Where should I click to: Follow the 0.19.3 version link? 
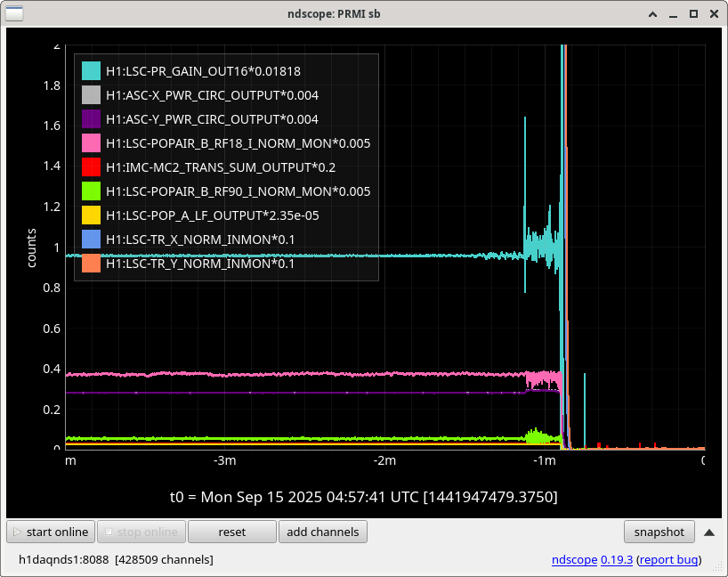615,560
